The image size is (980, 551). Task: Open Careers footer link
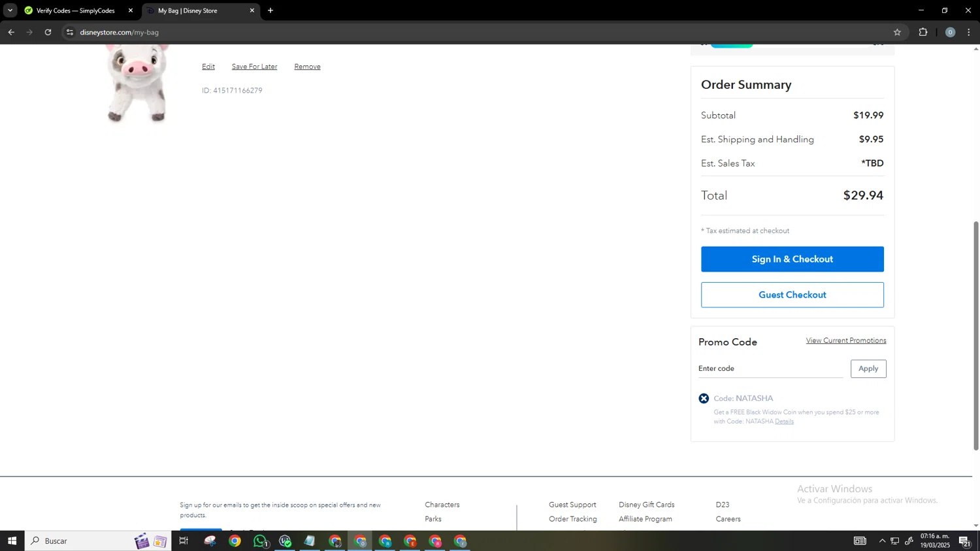point(728,519)
